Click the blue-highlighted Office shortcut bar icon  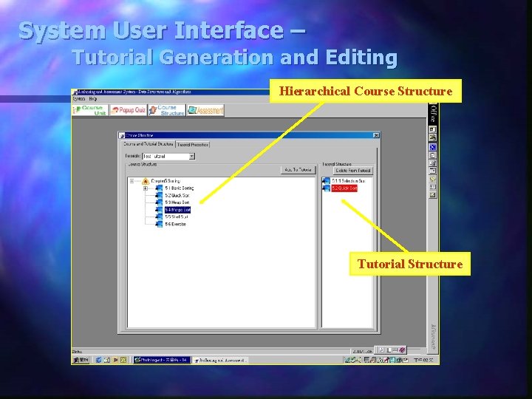click(432, 147)
